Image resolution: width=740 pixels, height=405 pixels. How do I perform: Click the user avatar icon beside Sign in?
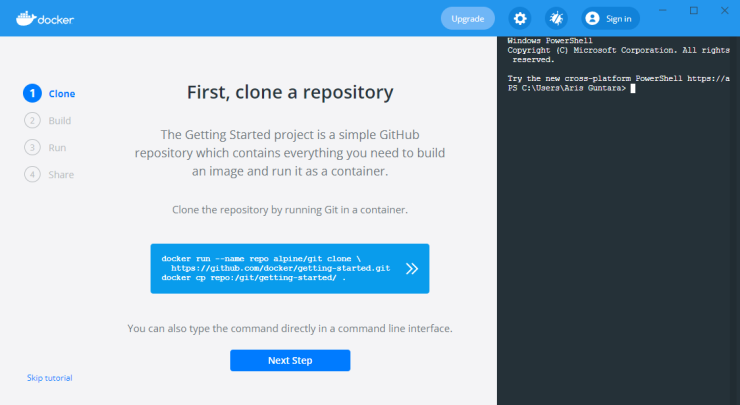click(592, 18)
